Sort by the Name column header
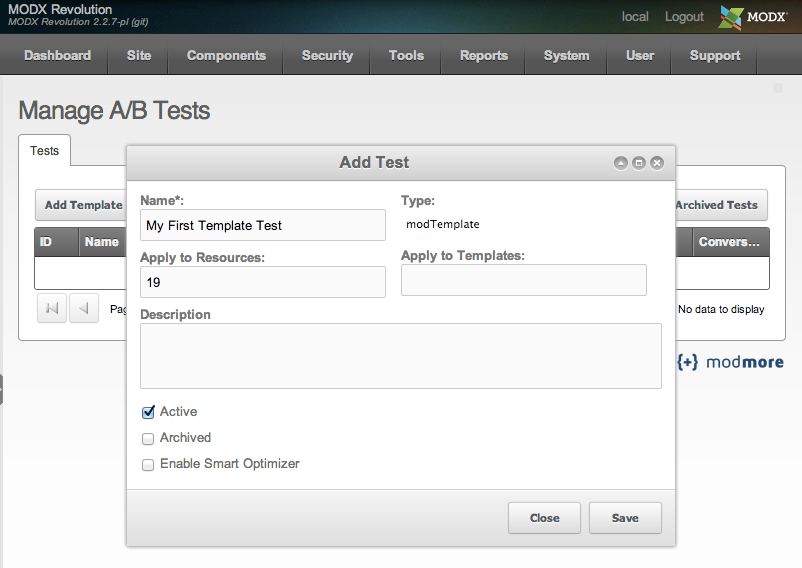802x568 pixels. point(102,242)
